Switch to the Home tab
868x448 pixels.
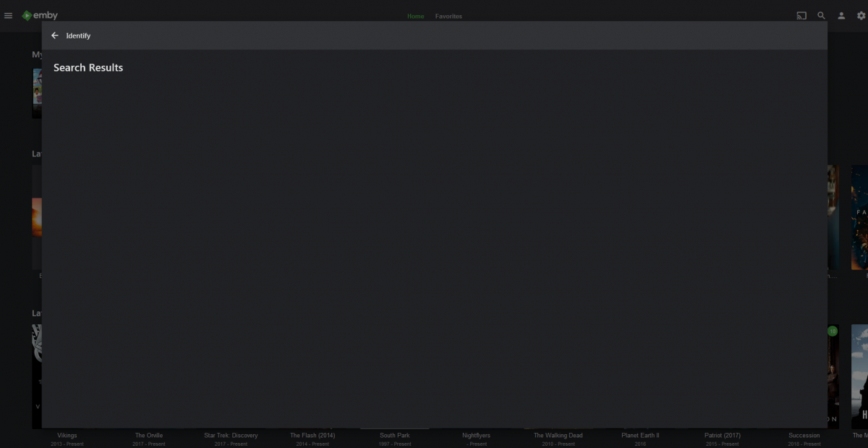[x=415, y=16]
